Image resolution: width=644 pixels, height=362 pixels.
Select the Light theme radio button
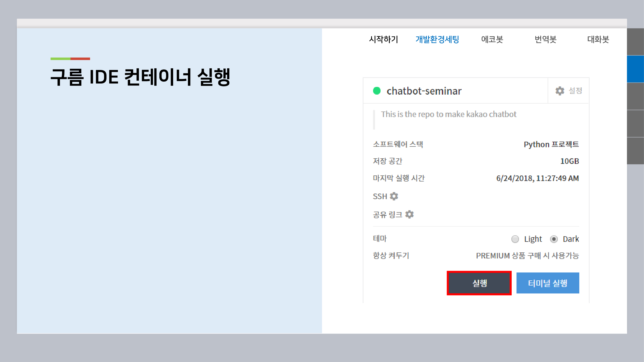(515, 239)
